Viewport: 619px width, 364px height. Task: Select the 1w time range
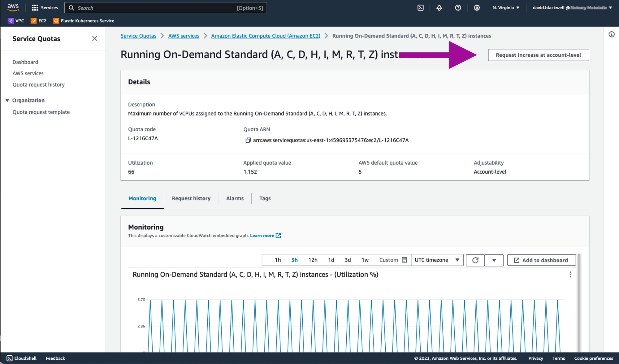pyautogui.click(x=365, y=260)
